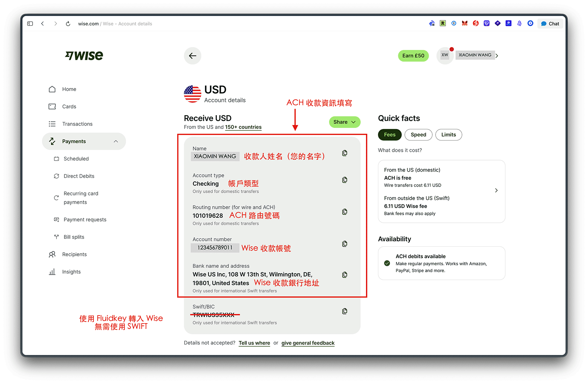
Task: Reload the page with the refresh icon
Action: 68,24
